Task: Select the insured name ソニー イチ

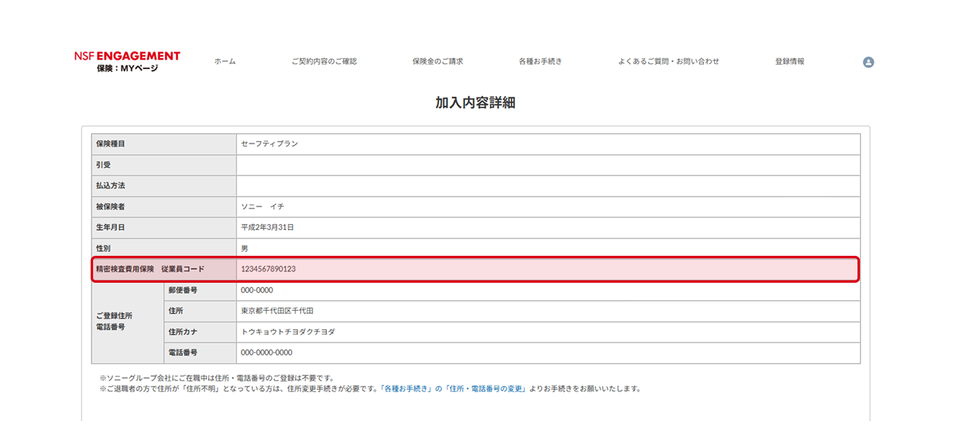Action: coord(263,207)
